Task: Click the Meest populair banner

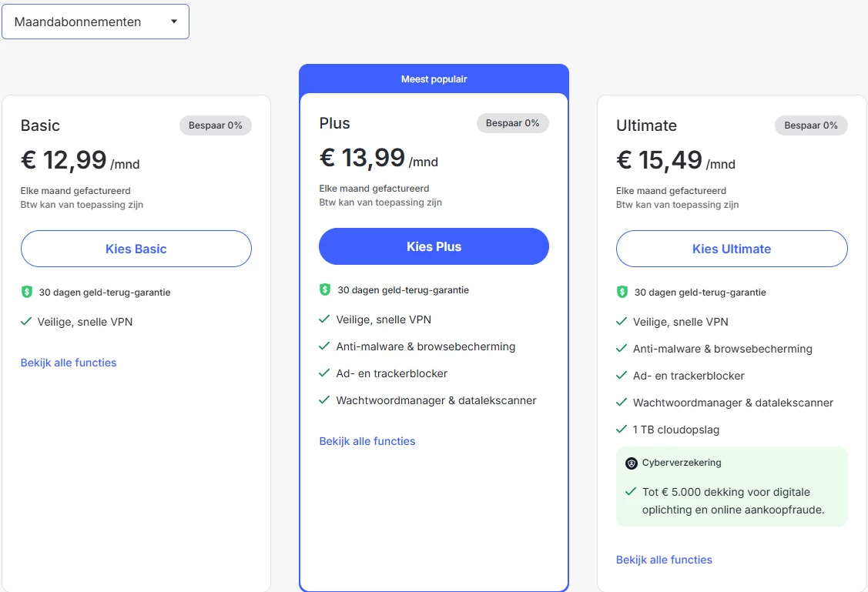Action: point(434,79)
